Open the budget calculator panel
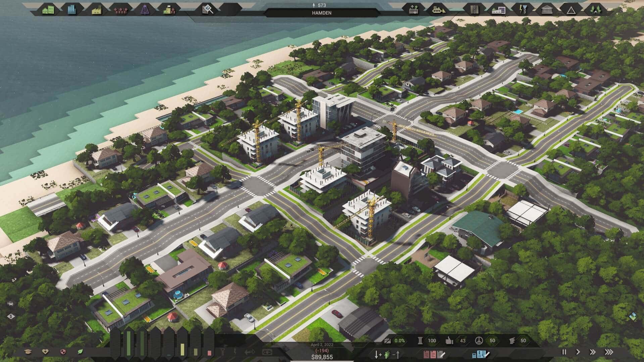Screen dimensions: 644x362 click(x=481, y=354)
